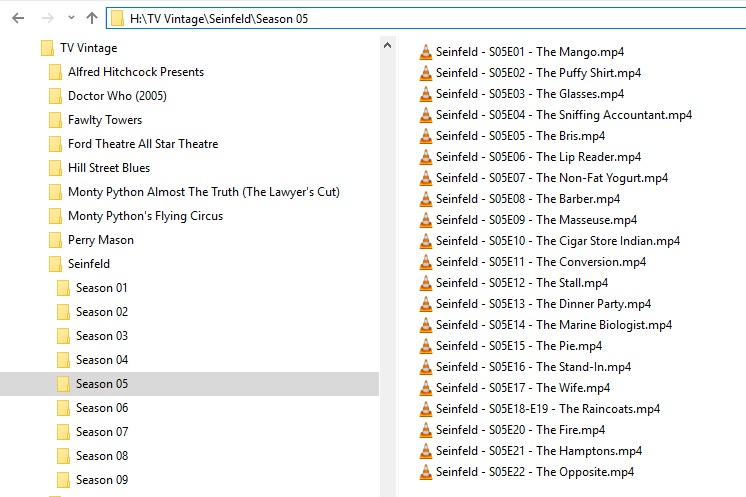The image size is (746, 497).
Task: Select file name S05E01 - The Mango.mp4
Action: pos(530,52)
